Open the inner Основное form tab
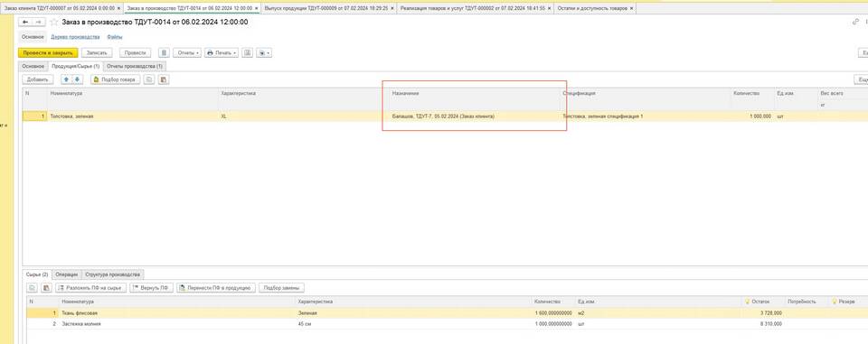 (x=33, y=67)
